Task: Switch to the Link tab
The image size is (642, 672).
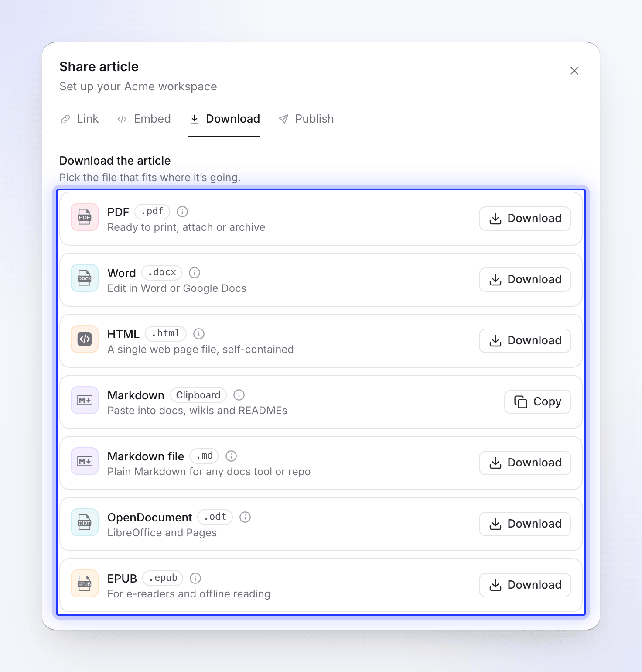Action: (x=79, y=119)
